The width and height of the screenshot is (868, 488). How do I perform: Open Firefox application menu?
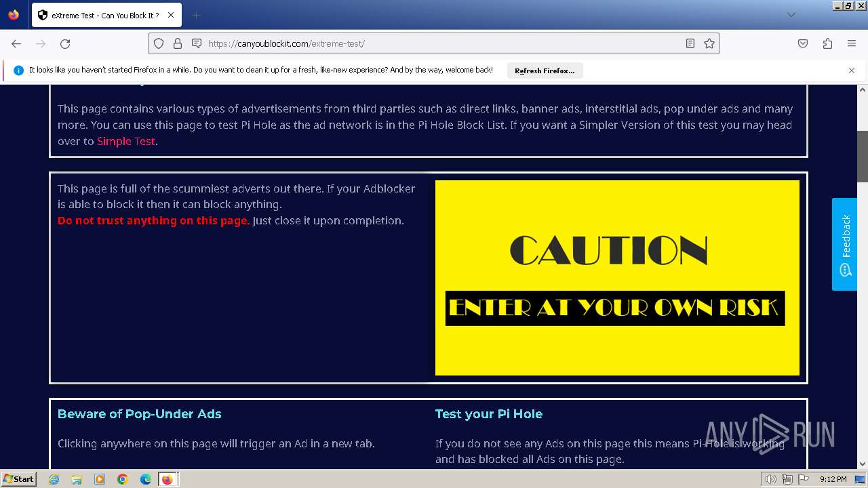click(x=852, y=43)
